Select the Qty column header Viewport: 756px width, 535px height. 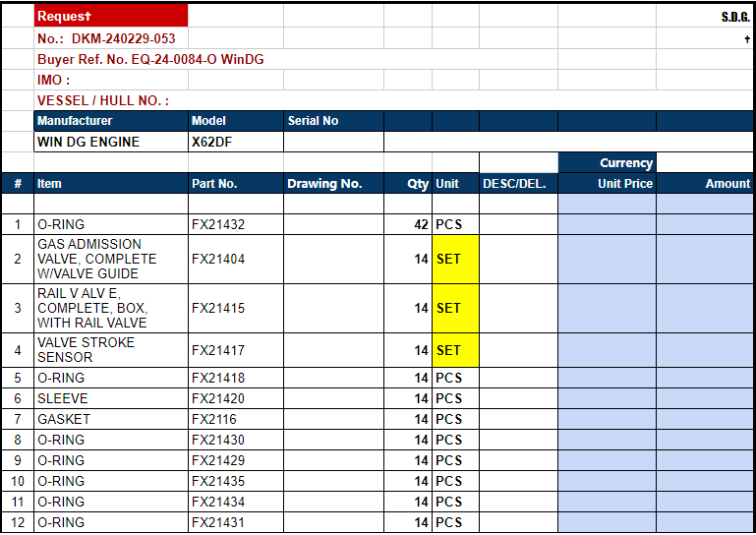pyautogui.click(x=408, y=184)
